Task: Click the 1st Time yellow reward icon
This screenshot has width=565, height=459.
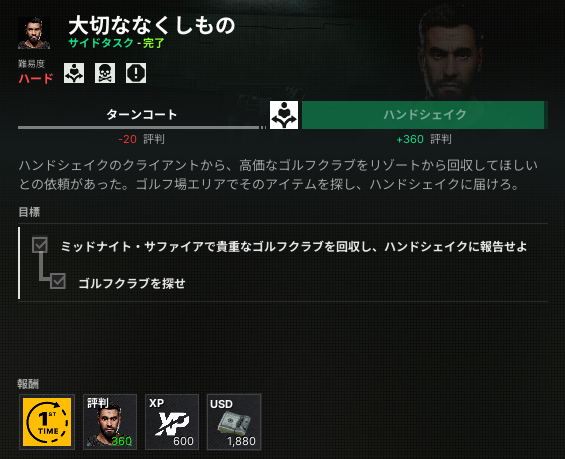Action: (47, 422)
